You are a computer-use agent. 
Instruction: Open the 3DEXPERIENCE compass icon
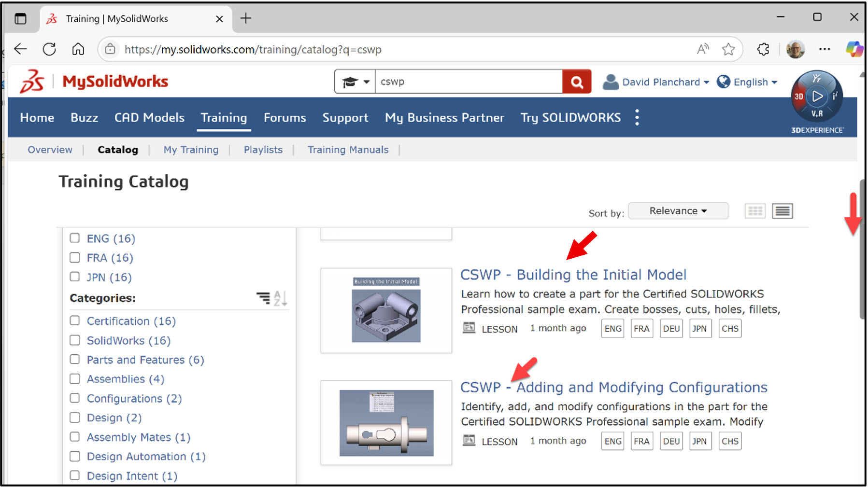click(x=817, y=97)
